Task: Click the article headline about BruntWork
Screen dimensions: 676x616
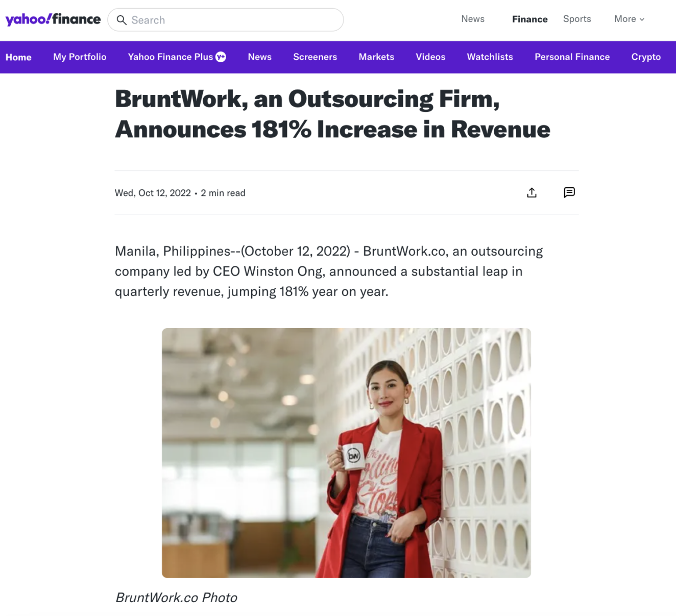Action: 332,114
